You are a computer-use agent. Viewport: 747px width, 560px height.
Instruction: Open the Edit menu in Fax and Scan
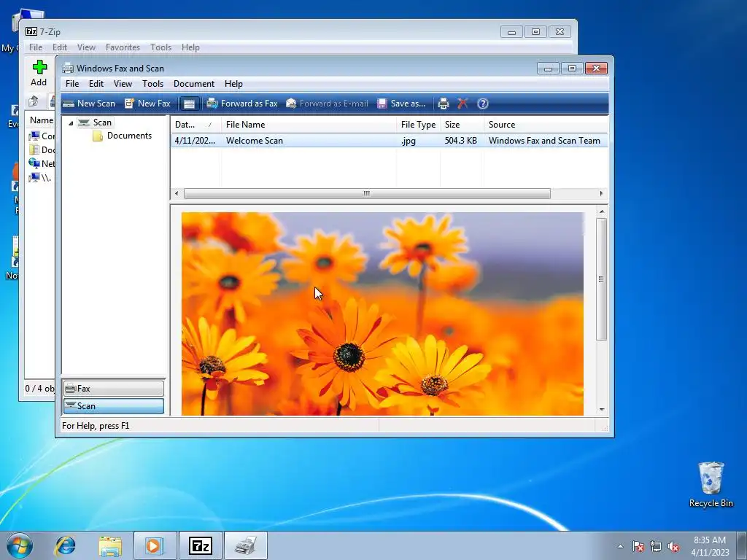tap(96, 84)
